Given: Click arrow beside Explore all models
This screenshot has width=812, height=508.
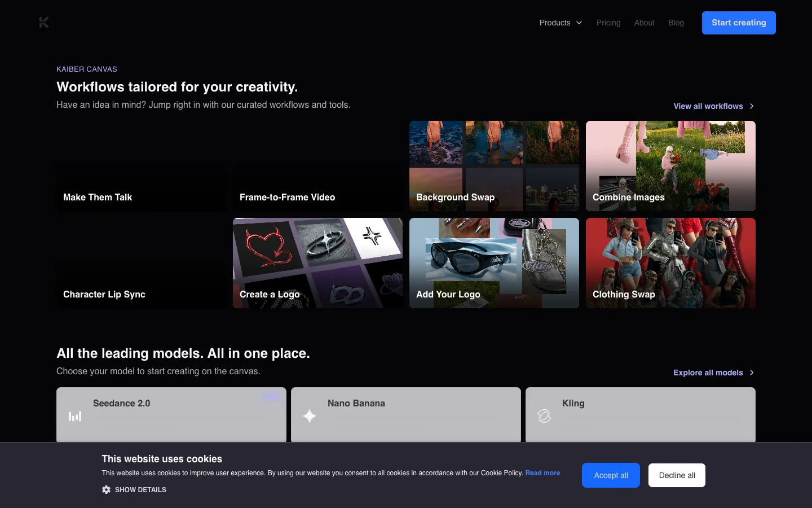Looking at the screenshot, I should click(752, 373).
